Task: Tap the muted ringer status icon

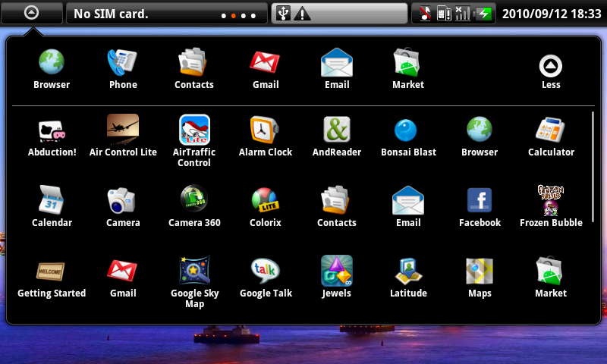Action: click(425, 14)
